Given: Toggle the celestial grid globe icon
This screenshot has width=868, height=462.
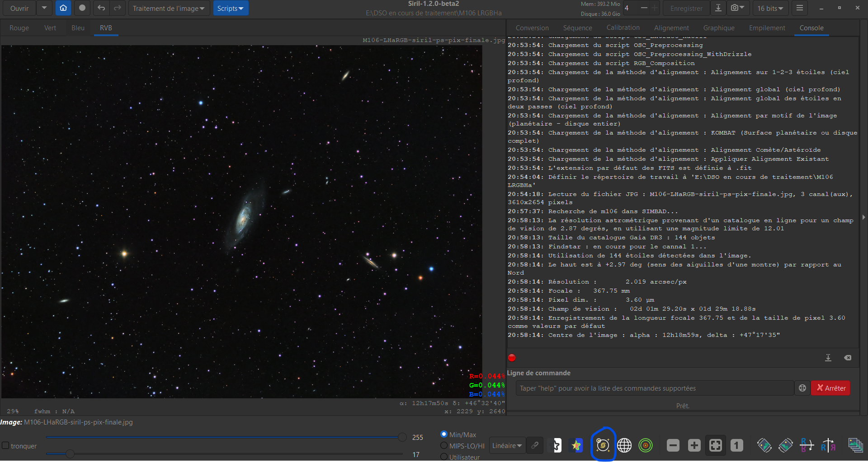Looking at the screenshot, I should click(624, 446).
